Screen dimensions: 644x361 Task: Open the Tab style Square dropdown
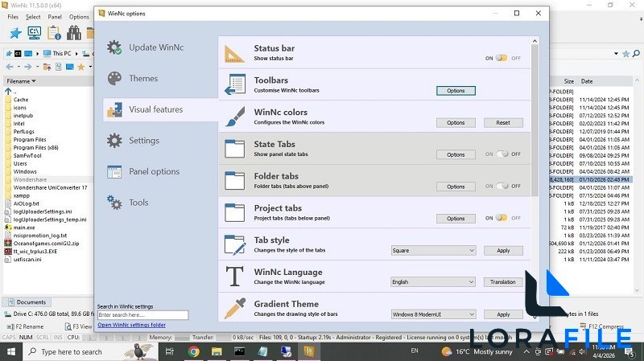point(434,251)
